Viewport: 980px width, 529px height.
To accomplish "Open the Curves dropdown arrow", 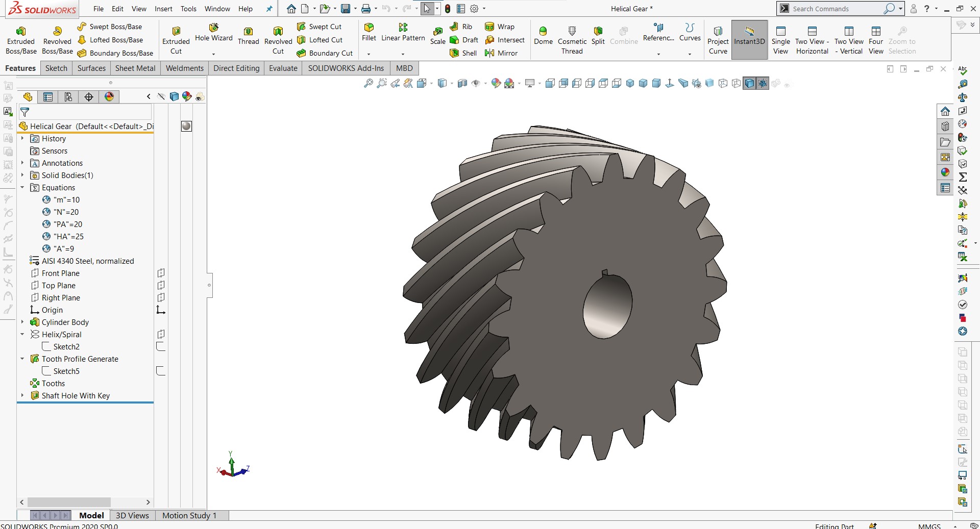I will [690, 54].
